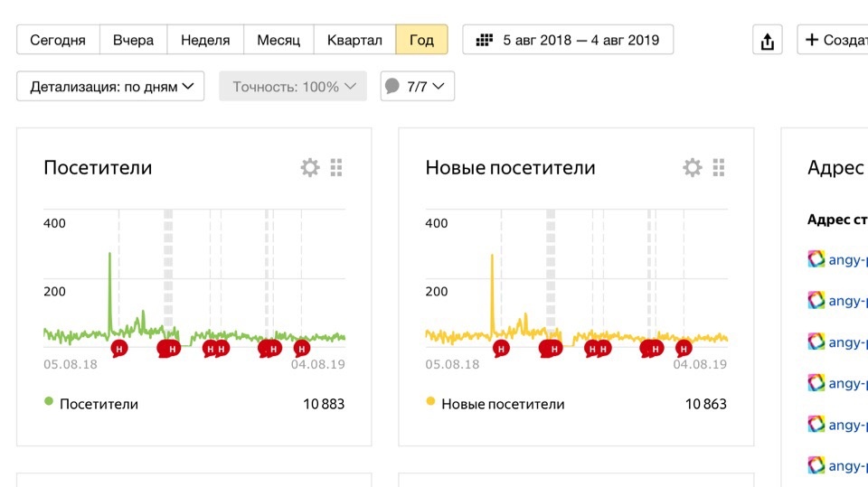868x487 pixels.
Task: Click the total value 10 863
Action: click(x=706, y=404)
